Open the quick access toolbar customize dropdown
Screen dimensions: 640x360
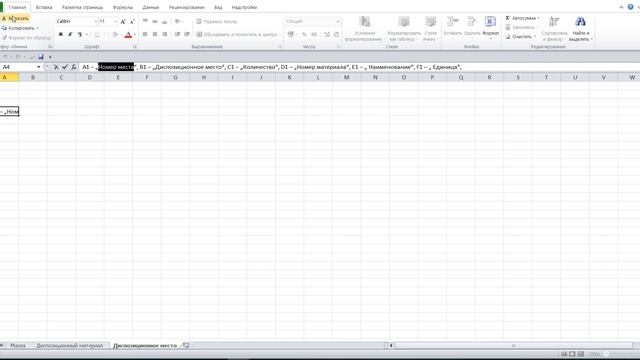point(50,57)
